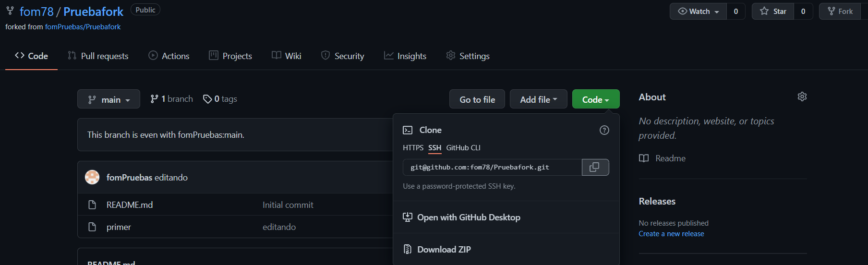Open the main branch selector dropdown
Screen dimensions: 868x265
click(x=108, y=99)
